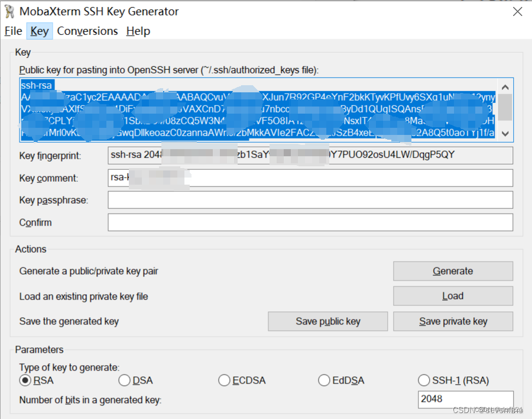Click the public key scrollbar up arrow
This screenshot has height=419, width=532.
[x=505, y=87]
